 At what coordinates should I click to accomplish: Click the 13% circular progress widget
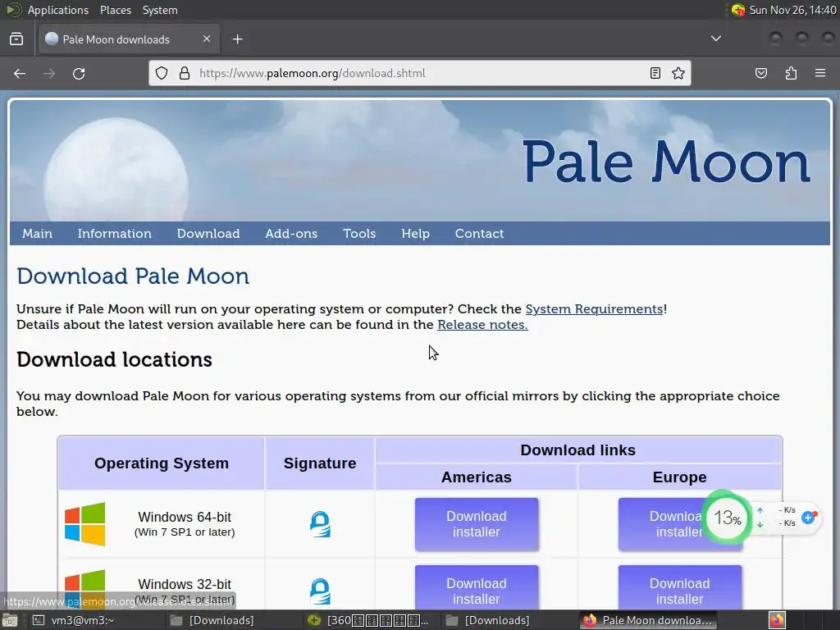(727, 518)
